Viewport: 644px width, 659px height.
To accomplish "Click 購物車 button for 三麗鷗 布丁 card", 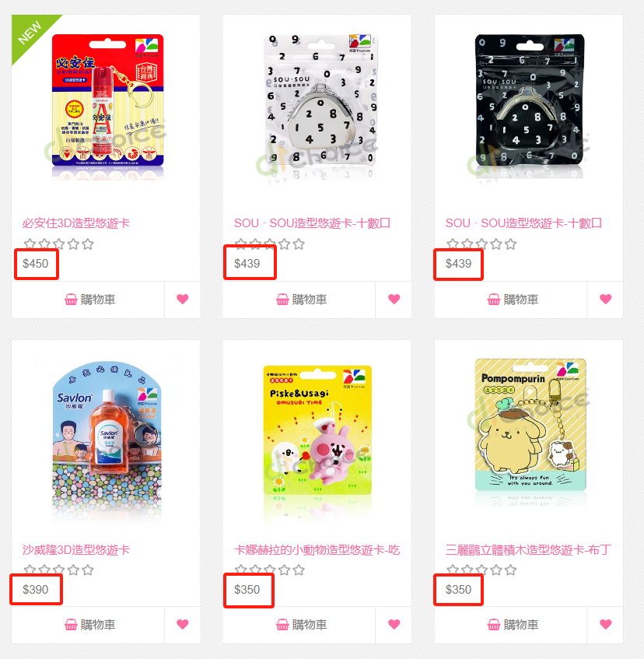I will (511, 625).
